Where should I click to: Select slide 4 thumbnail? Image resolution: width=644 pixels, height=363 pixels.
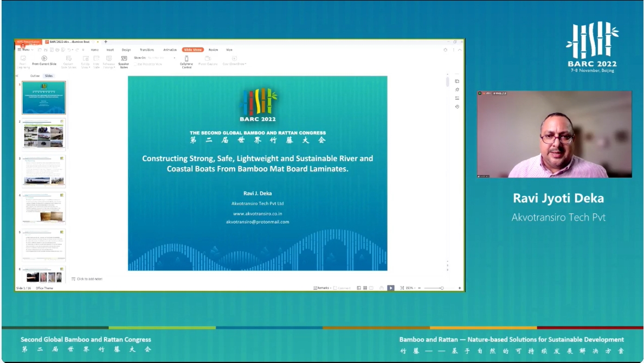pyautogui.click(x=43, y=208)
